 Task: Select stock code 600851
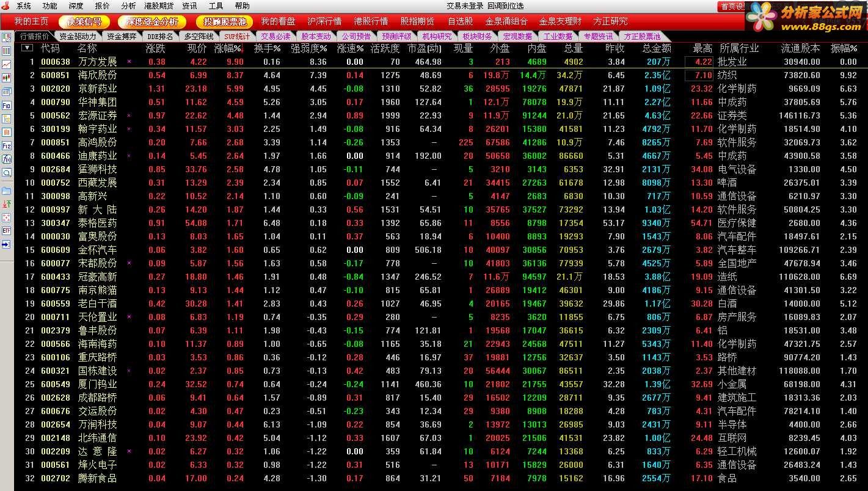coord(56,75)
